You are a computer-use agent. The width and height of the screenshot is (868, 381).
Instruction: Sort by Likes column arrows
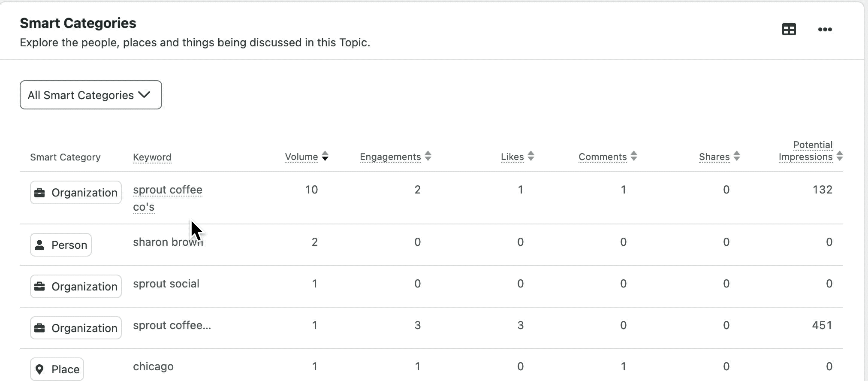531,156
